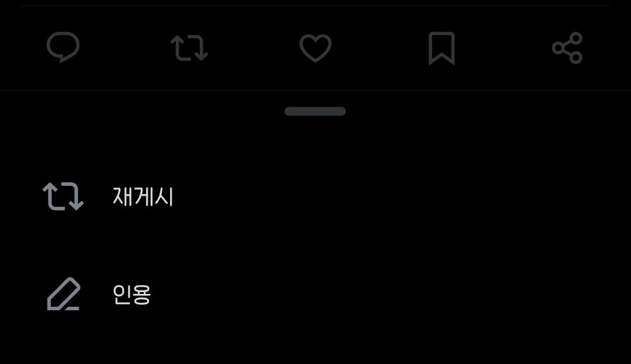Image resolution: width=631 pixels, height=364 pixels.
Task: Open sharing options via the share icon
Action: click(x=567, y=48)
